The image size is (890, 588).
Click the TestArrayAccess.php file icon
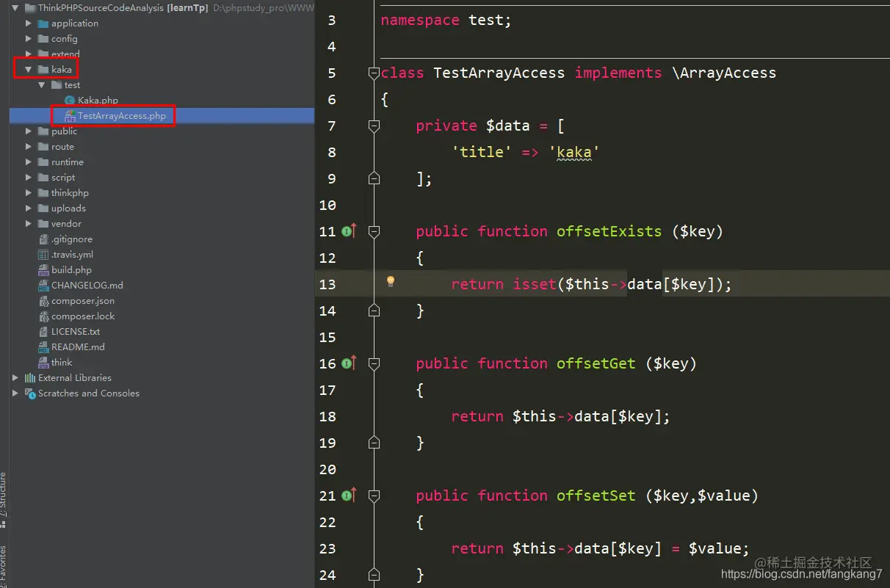pos(70,116)
